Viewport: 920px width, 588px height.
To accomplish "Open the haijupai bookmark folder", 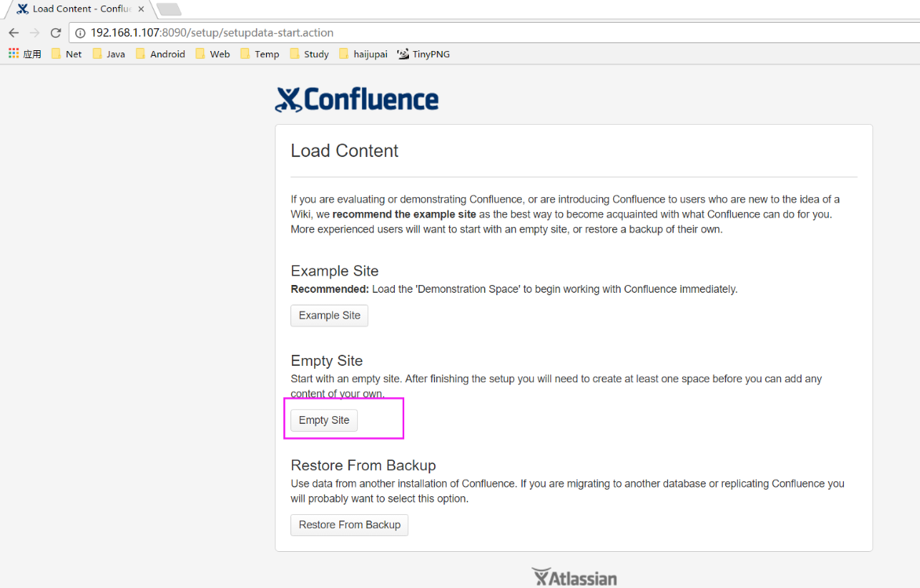I will [x=363, y=54].
